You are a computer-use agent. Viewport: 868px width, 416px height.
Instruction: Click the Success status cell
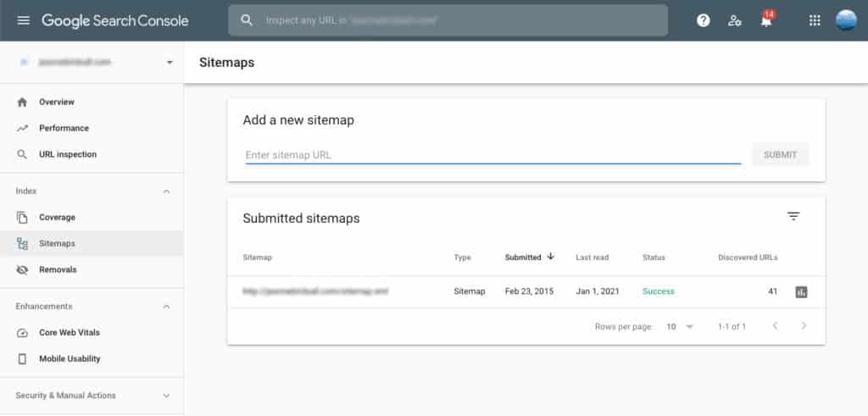click(659, 291)
